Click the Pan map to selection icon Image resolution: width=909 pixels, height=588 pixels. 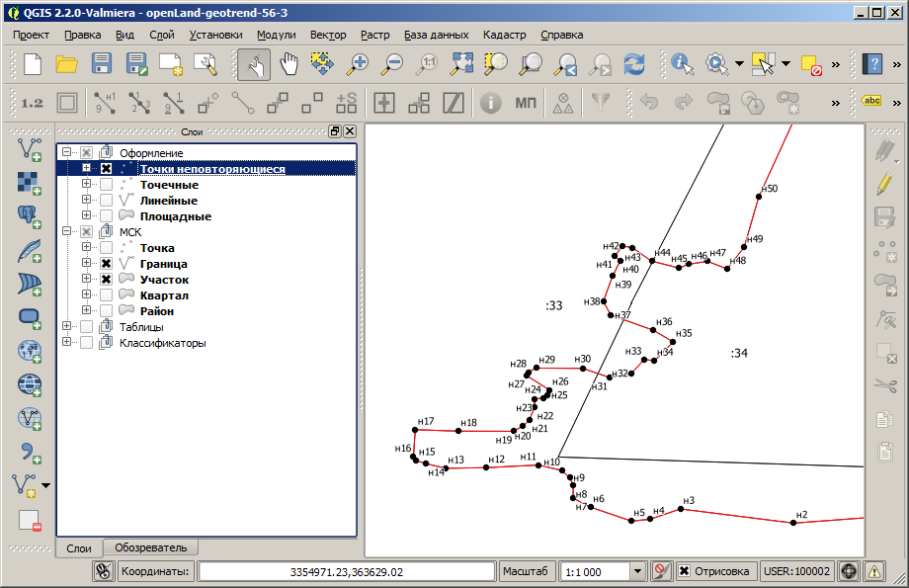(323, 64)
